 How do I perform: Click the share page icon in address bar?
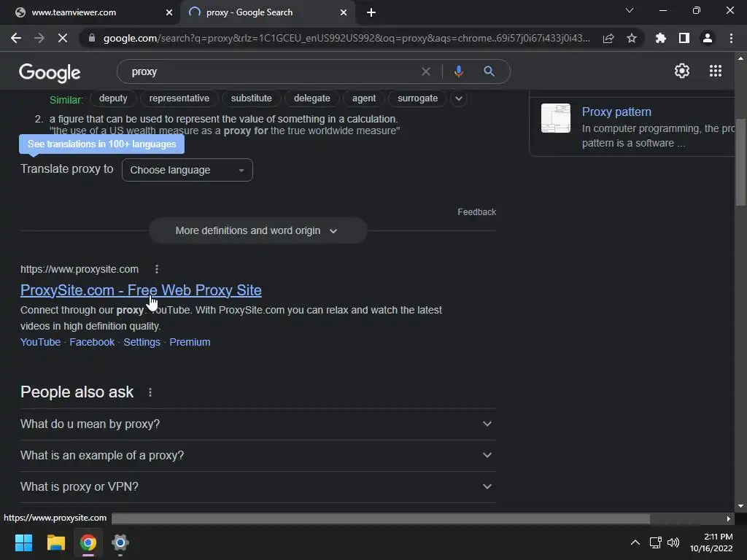[608, 38]
